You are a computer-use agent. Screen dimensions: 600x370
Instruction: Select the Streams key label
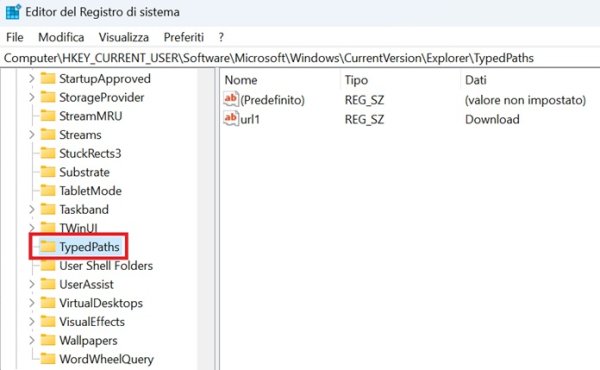[80, 135]
